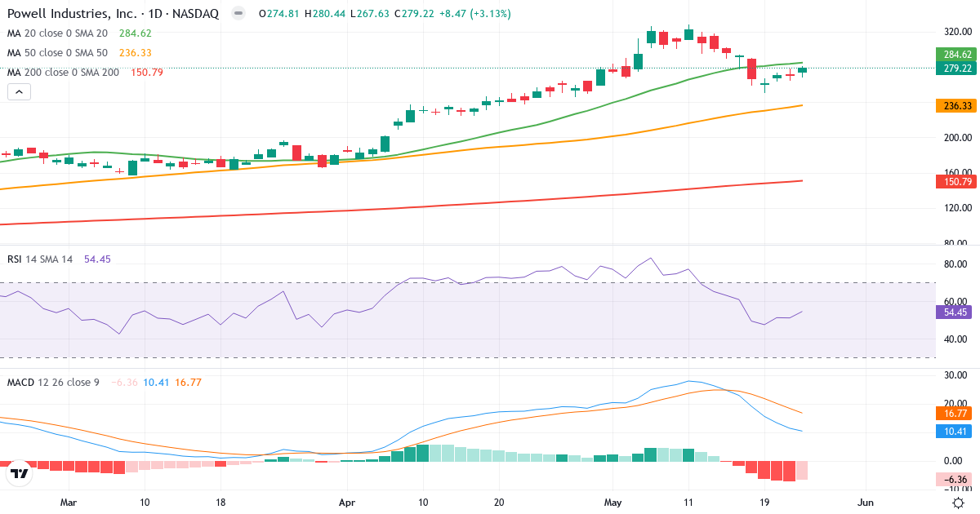The image size is (980, 514).
Task: Click the 16.77 MACD signal axis label
Action: tap(955, 414)
